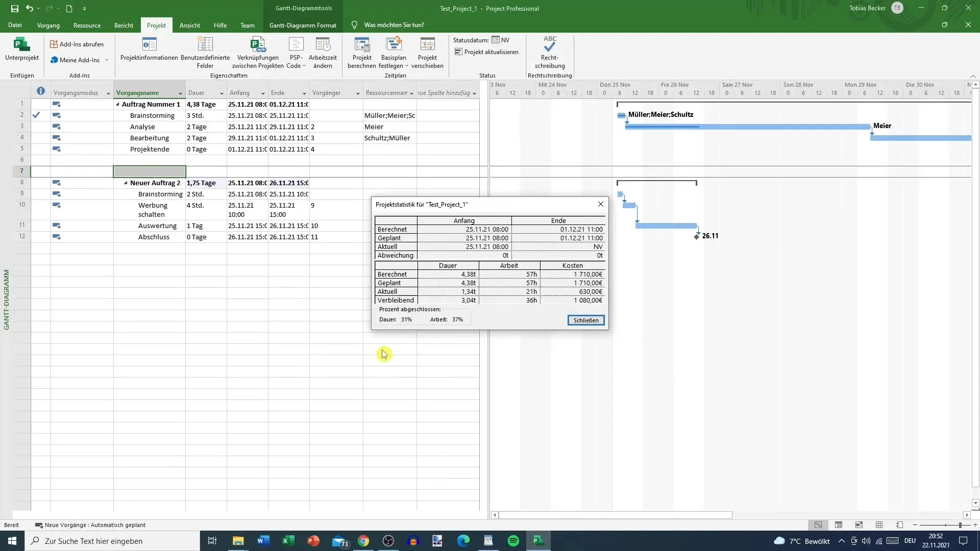Switch to the Ressource ribbon tab
Image resolution: width=980 pixels, height=551 pixels.
(x=87, y=25)
